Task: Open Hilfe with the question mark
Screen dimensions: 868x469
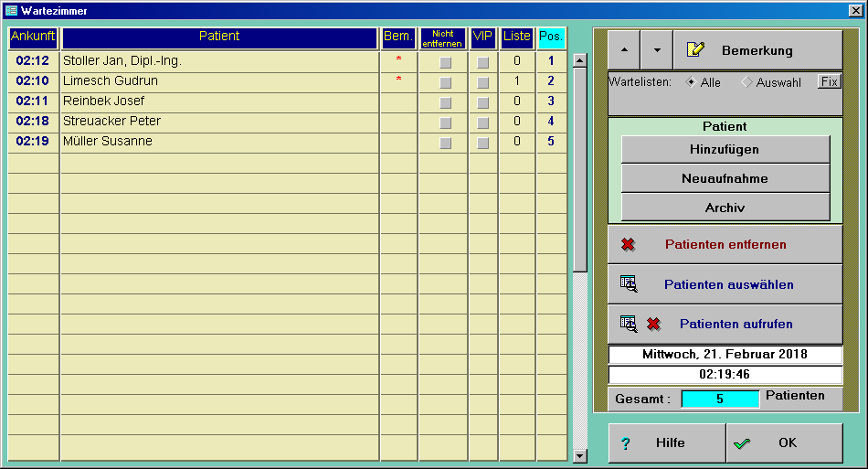Action: coord(667,442)
